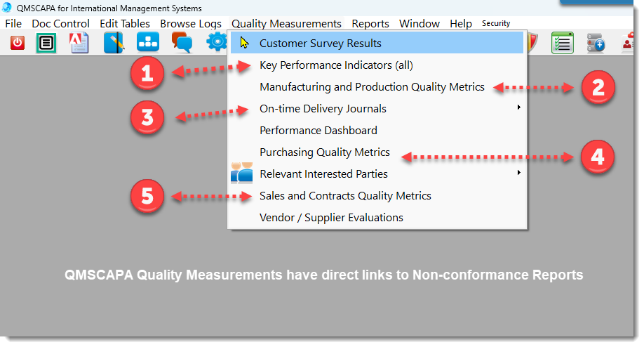Select Key Performance Indicators (all)
The image size is (644, 347).
377,65
